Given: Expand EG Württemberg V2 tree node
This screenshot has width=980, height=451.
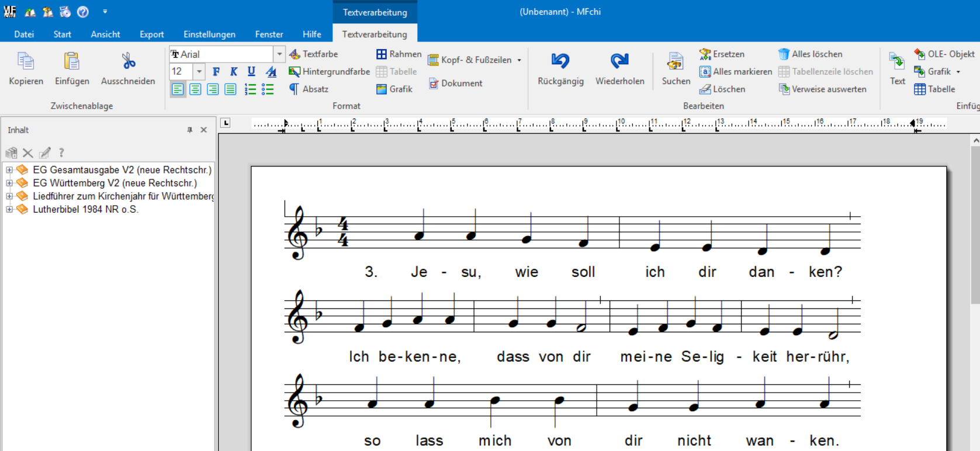Looking at the screenshot, I should (x=9, y=183).
